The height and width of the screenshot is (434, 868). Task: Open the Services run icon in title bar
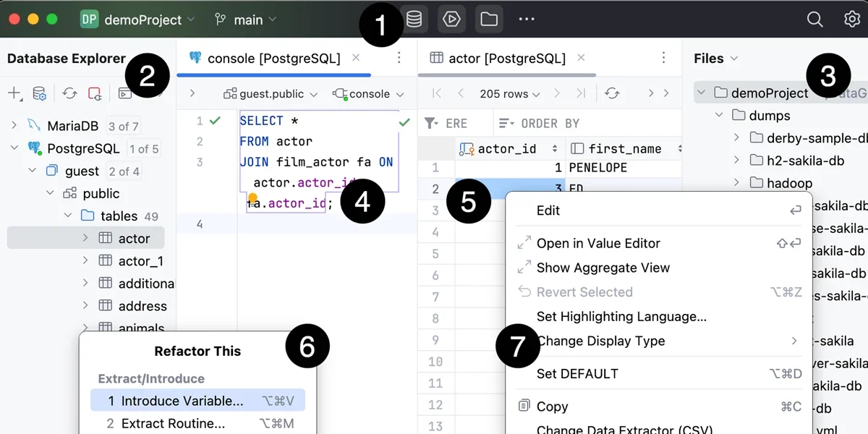(451, 19)
